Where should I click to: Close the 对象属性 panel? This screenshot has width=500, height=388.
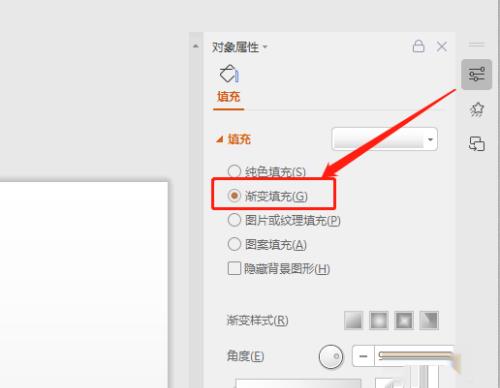[x=442, y=46]
